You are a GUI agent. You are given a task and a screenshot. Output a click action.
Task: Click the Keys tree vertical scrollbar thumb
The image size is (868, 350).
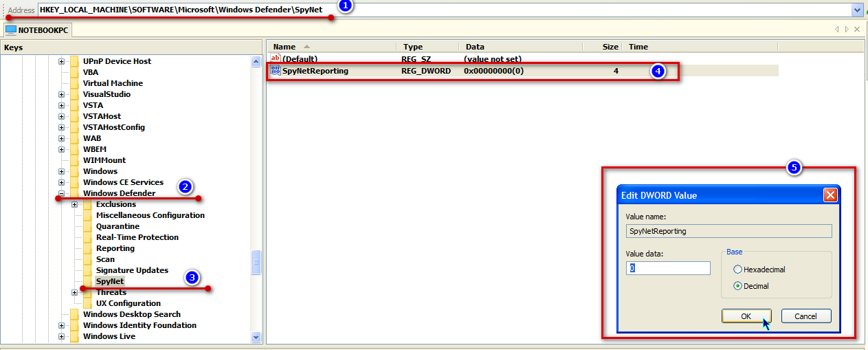[256, 262]
